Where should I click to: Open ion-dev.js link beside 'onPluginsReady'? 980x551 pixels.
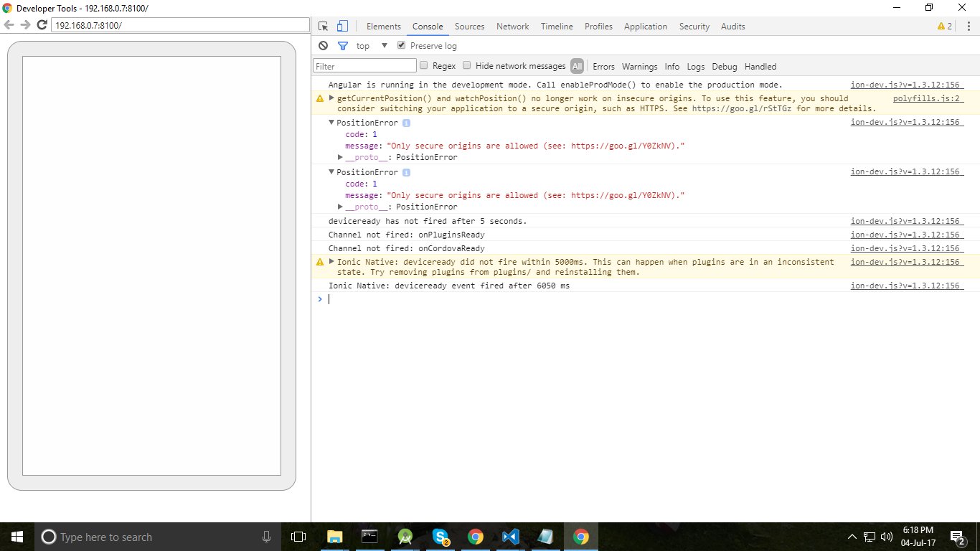click(x=907, y=235)
